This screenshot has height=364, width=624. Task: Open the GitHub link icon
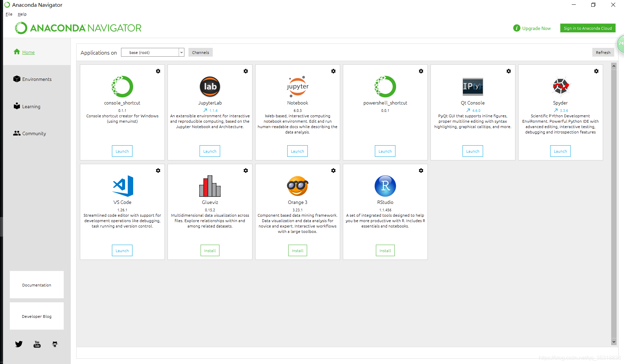click(55, 344)
